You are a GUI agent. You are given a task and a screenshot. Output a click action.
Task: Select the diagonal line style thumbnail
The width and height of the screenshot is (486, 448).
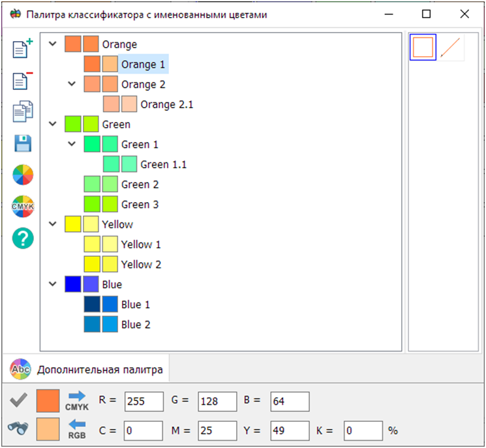(x=451, y=48)
